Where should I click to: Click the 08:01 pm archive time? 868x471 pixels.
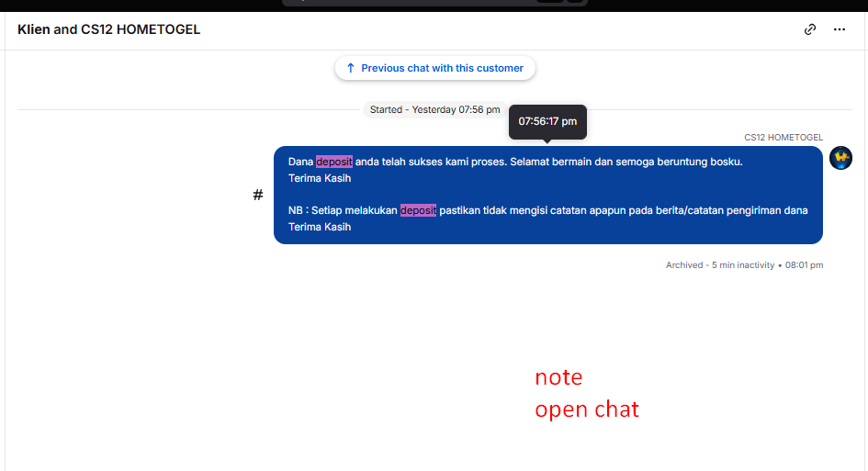click(x=804, y=265)
